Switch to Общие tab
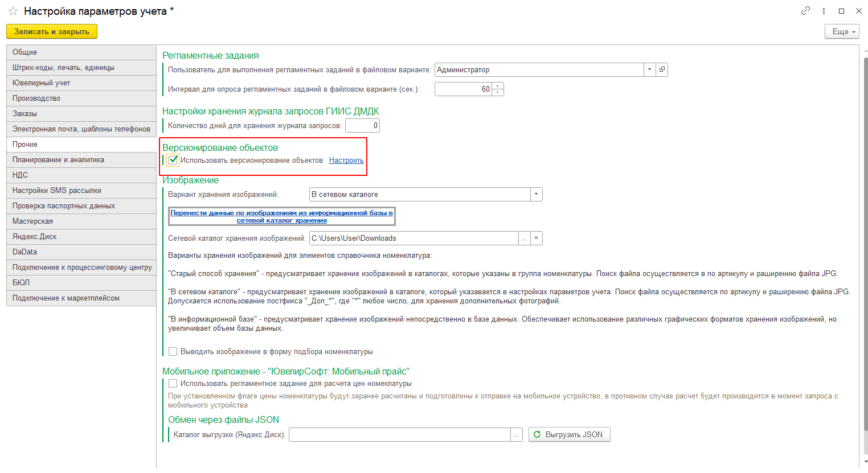 81,52
